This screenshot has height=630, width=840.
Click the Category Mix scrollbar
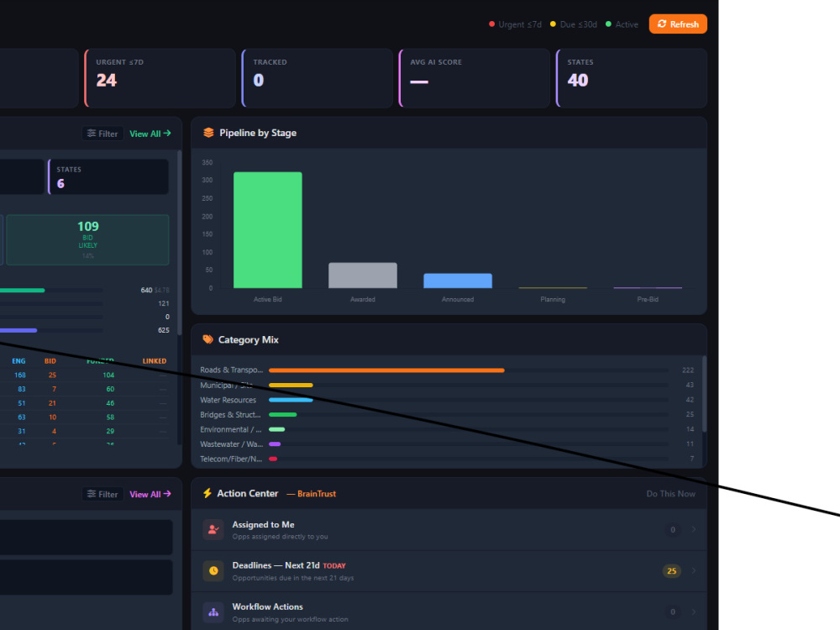[x=704, y=394]
